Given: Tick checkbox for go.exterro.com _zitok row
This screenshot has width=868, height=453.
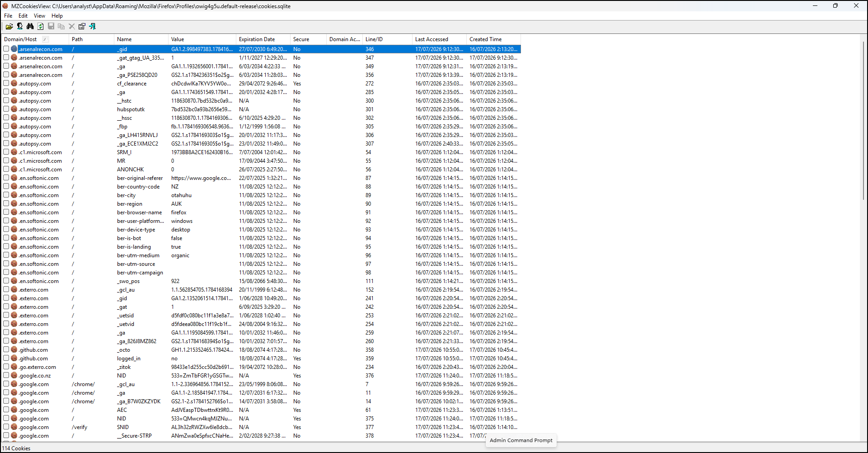Looking at the screenshot, I should tap(6, 367).
